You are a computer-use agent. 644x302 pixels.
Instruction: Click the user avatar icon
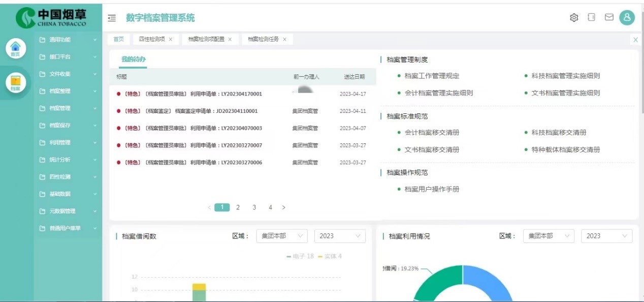627,18
